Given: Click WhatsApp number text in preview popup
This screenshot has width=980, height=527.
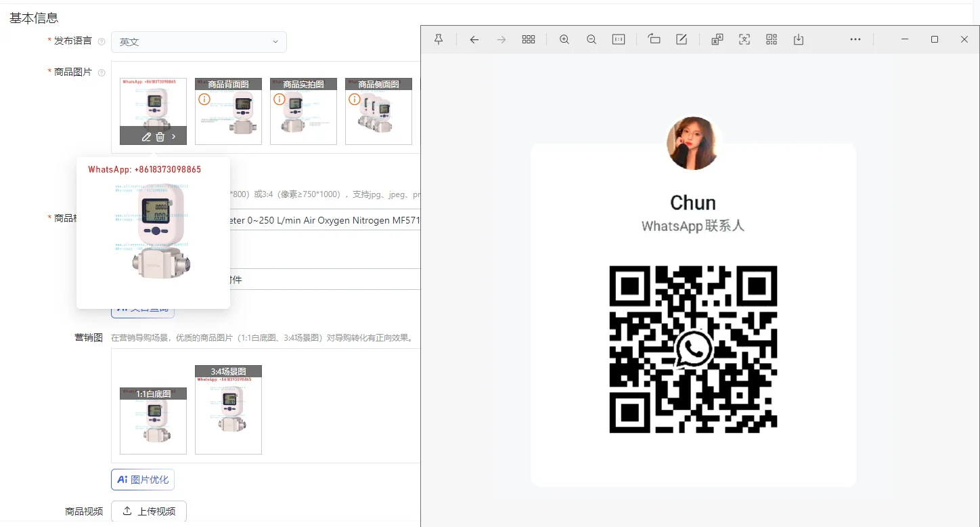Looking at the screenshot, I should (x=145, y=169).
